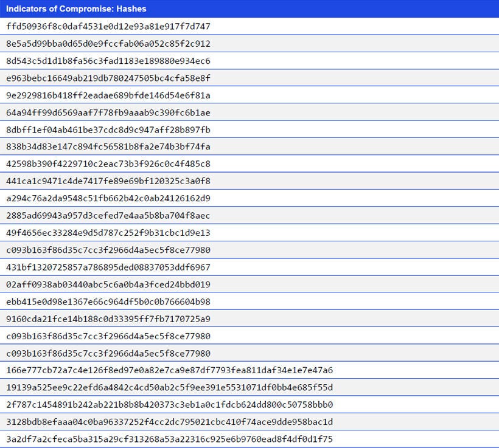Viewport: 499px width, 448px height.
Task: Select hash starting with 9160cda21fce
Action: [x=108, y=319]
